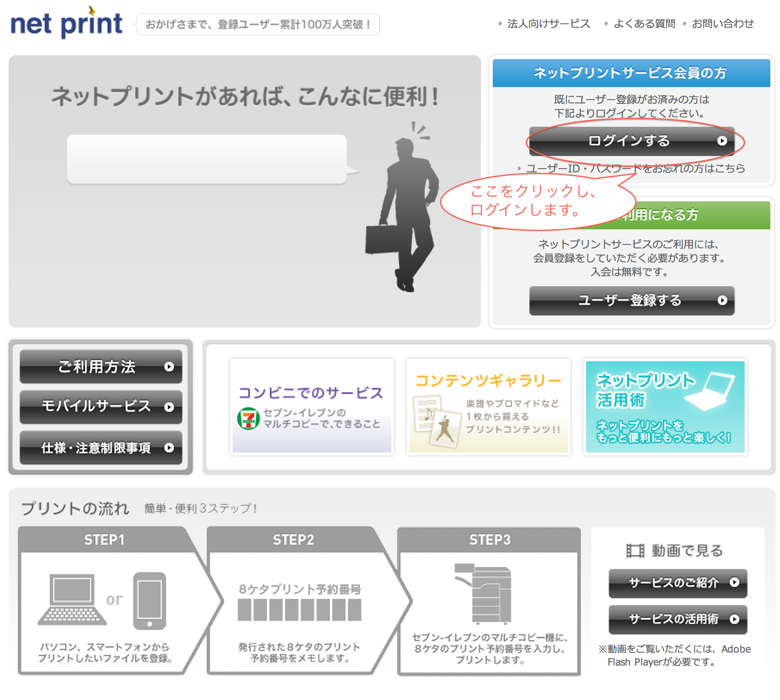
Task: Click the Adobe Flash Player notice text
Action: 674,656
